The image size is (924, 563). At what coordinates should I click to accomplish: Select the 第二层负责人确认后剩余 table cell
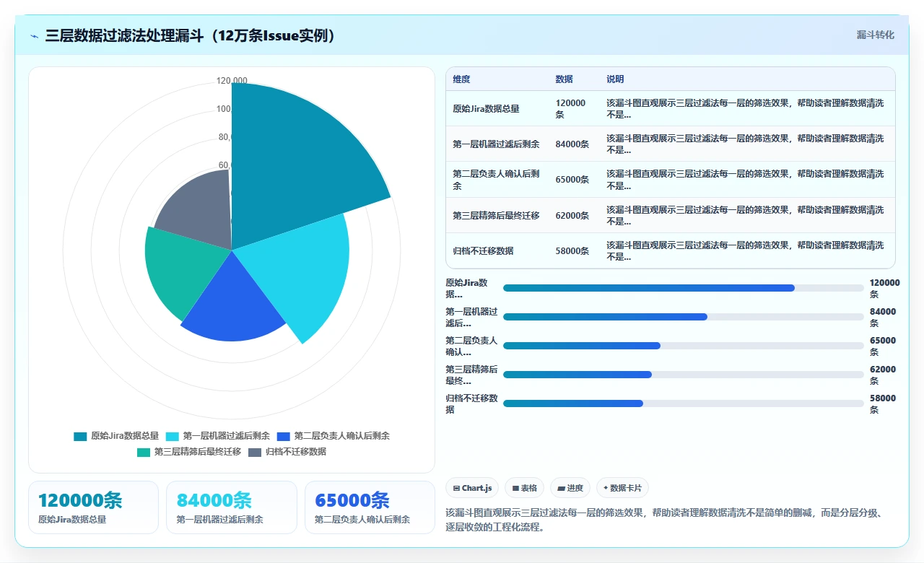pyautogui.click(x=497, y=180)
